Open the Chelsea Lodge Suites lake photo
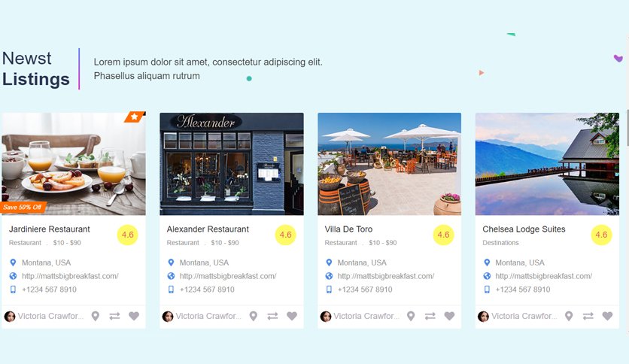The width and height of the screenshot is (629, 364). (x=547, y=164)
